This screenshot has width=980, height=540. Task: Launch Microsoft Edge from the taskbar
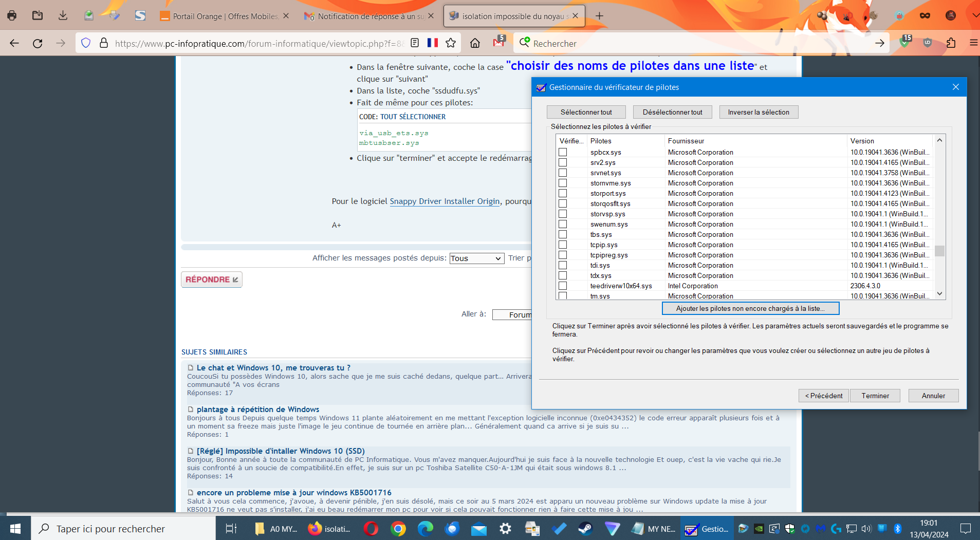coord(425,528)
